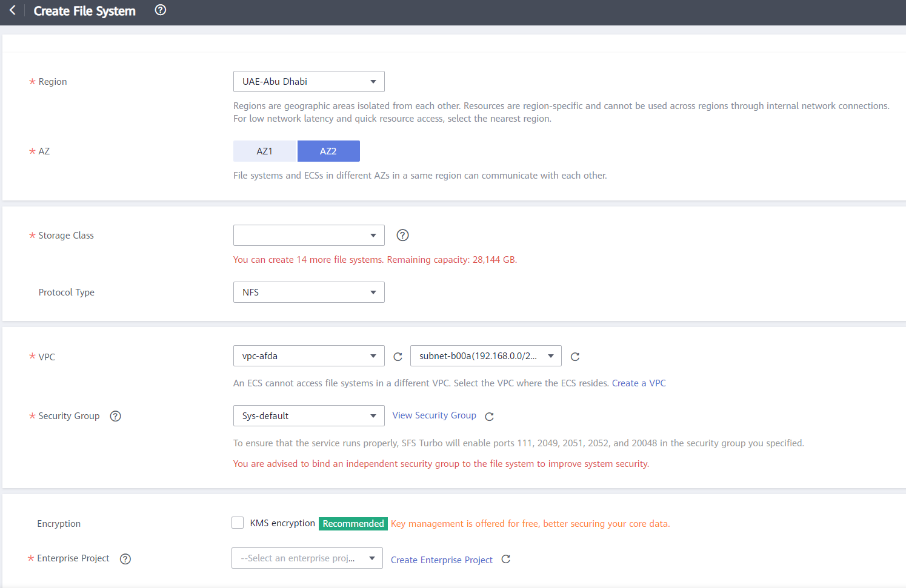Open the Protocol Type NFS dropdown
Image resolution: width=906 pixels, height=588 pixels.
[308, 292]
